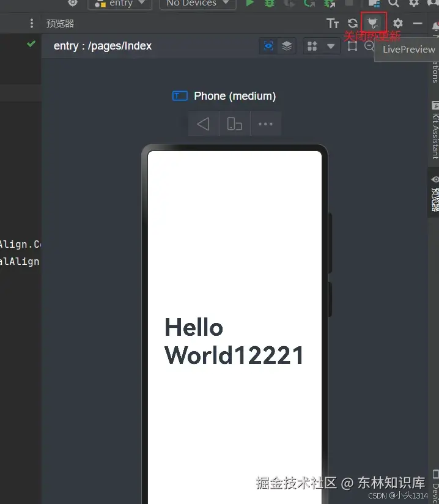This screenshot has width=439, height=504.
Task: Start debugging with the green bug icon
Action: 269,3
